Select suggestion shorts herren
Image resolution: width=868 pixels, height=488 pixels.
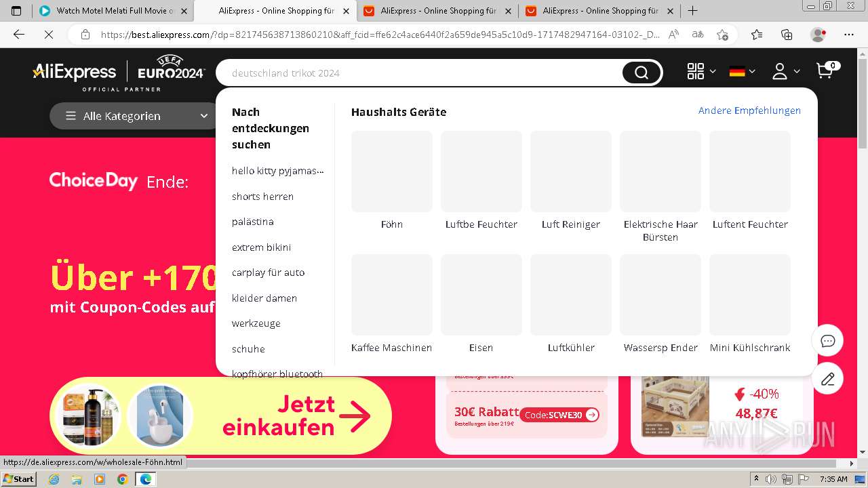(x=262, y=197)
